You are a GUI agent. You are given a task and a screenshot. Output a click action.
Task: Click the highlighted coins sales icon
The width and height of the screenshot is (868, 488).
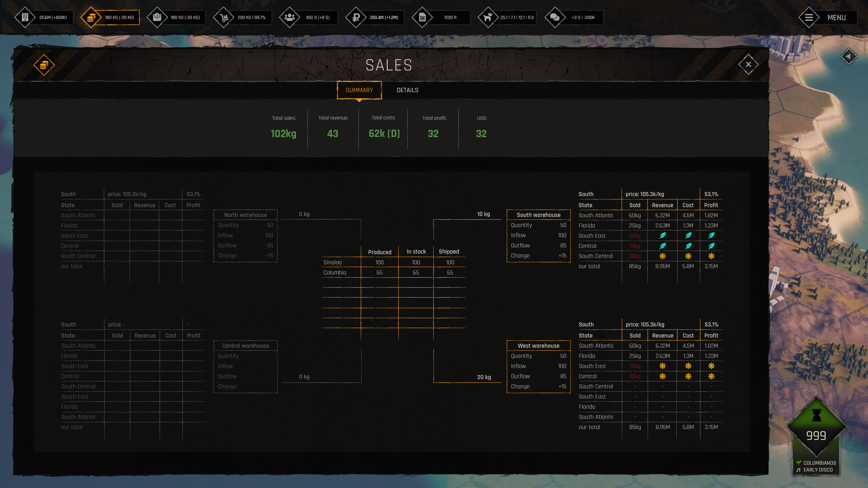click(x=91, y=17)
